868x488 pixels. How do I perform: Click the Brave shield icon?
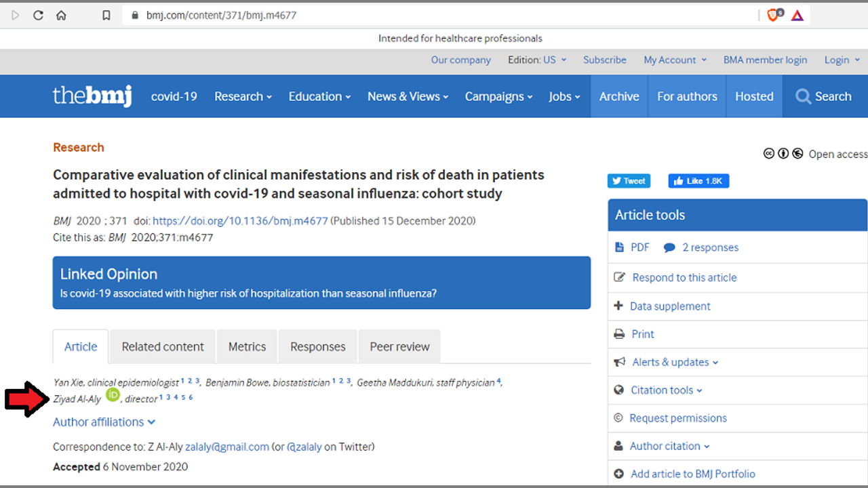point(773,15)
